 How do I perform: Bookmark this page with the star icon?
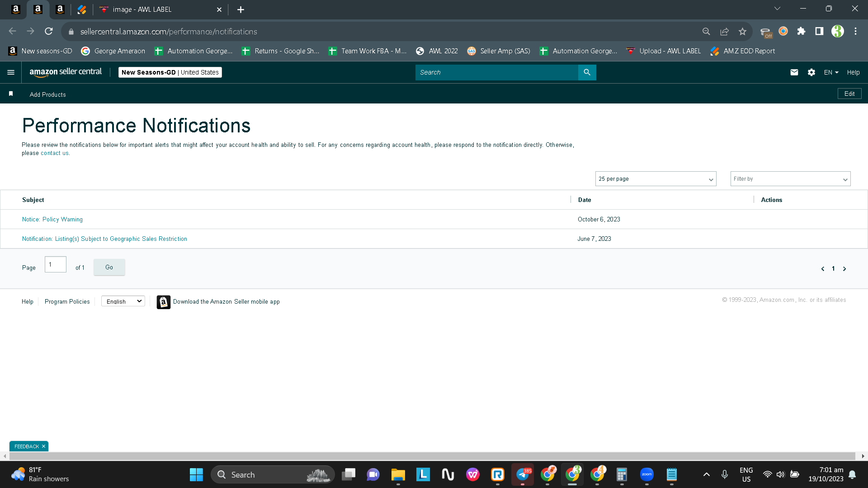742,31
